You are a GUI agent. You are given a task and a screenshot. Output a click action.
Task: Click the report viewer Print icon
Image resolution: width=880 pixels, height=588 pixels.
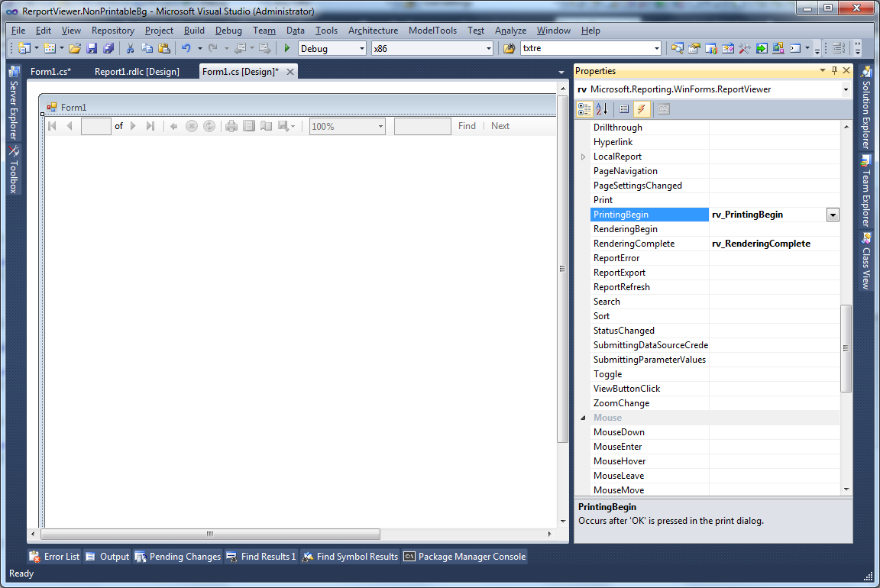coord(231,126)
